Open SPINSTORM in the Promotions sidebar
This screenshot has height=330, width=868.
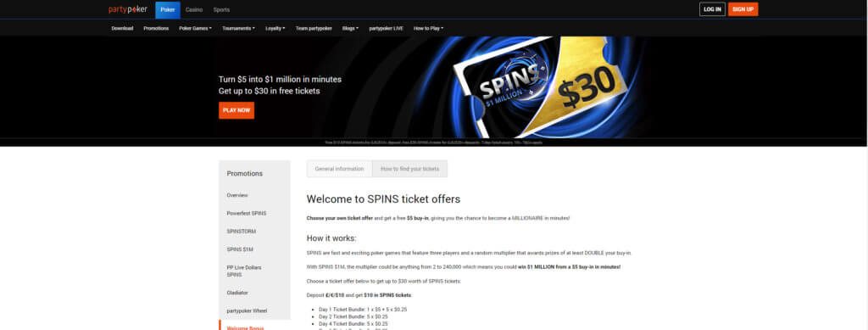pos(242,232)
